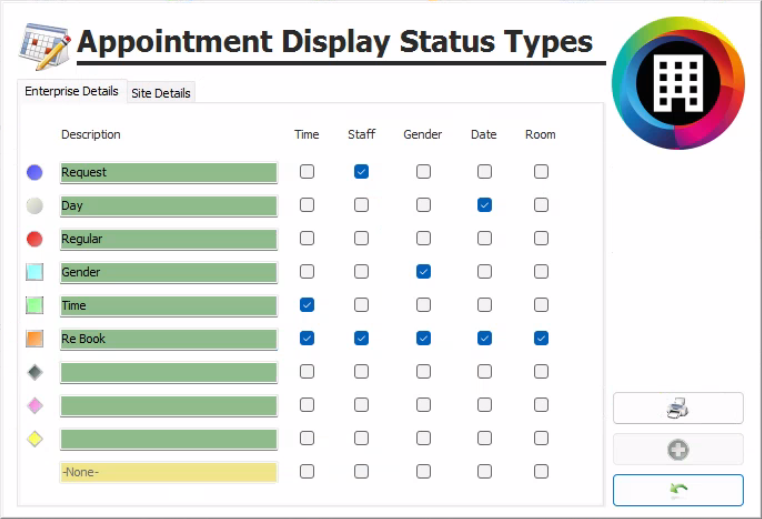762x519 pixels.
Task: Click the Request description field
Action: [x=169, y=173]
